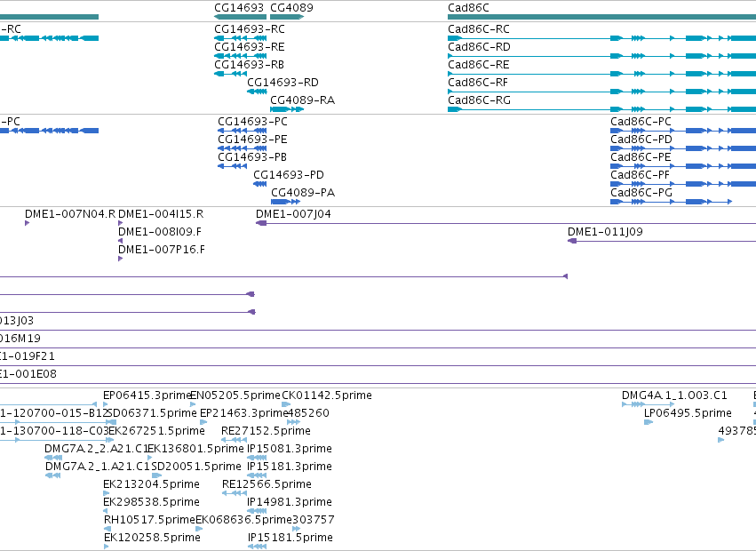Open protein label CG14693-PC
The width and height of the screenshot is (756, 551).
(x=252, y=122)
